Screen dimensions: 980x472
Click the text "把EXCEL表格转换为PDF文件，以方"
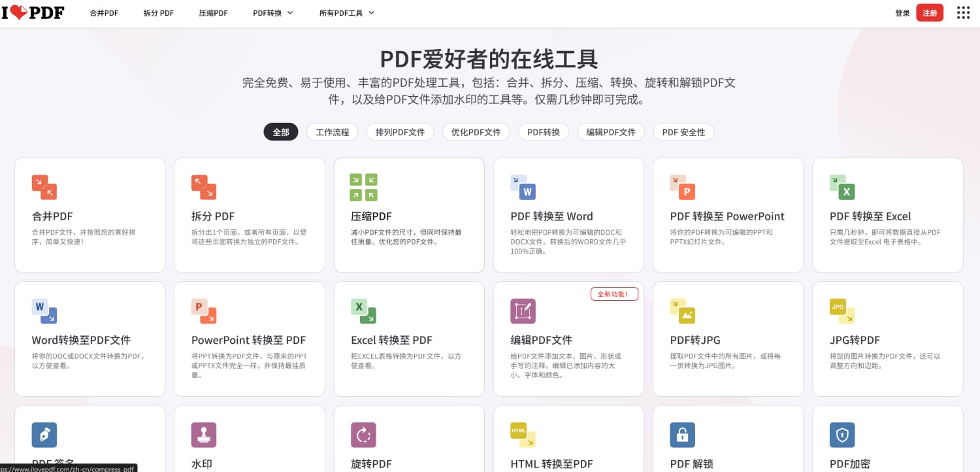[x=406, y=356]
